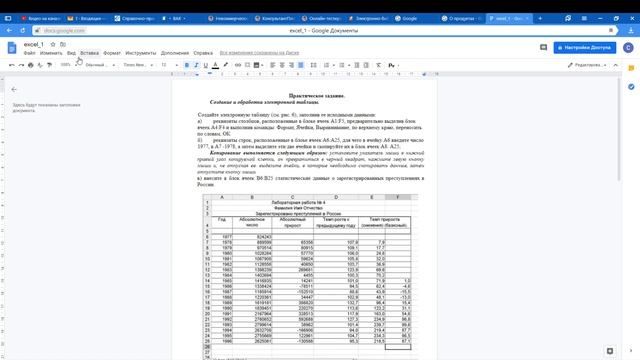
Task: Toggle bold formatting
Action: coord(187,65)
